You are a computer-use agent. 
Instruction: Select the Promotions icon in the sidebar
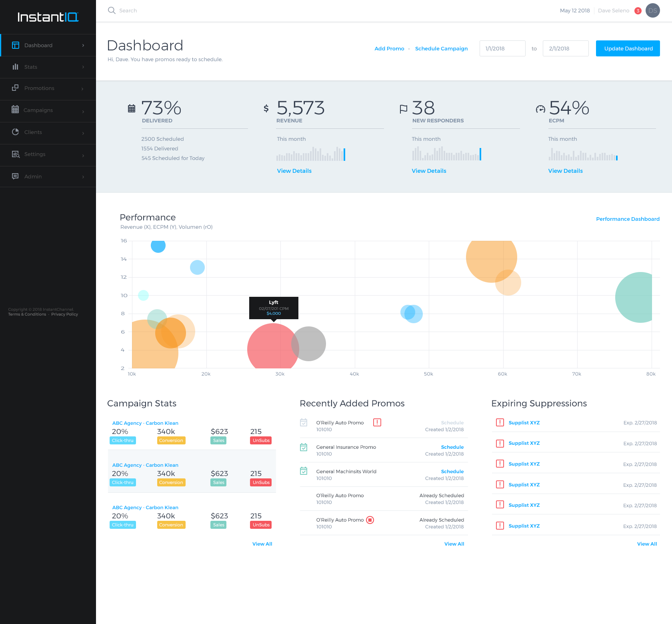16,88
